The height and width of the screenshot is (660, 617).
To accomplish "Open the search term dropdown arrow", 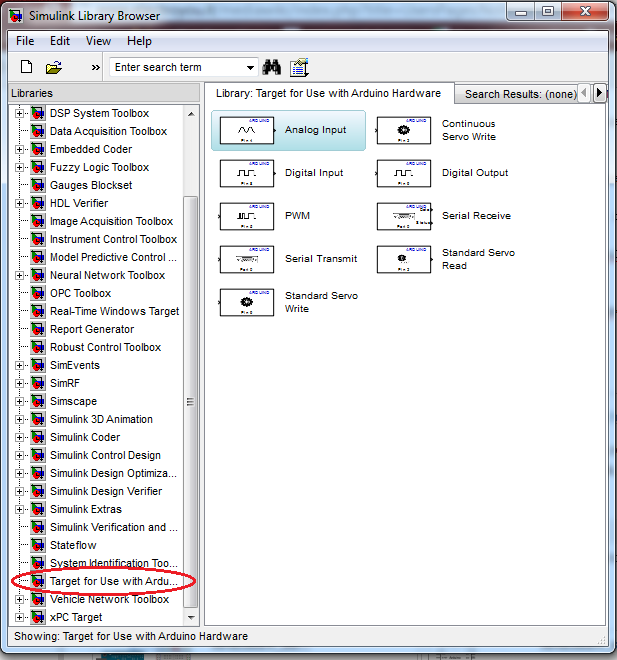I will 250,67.
